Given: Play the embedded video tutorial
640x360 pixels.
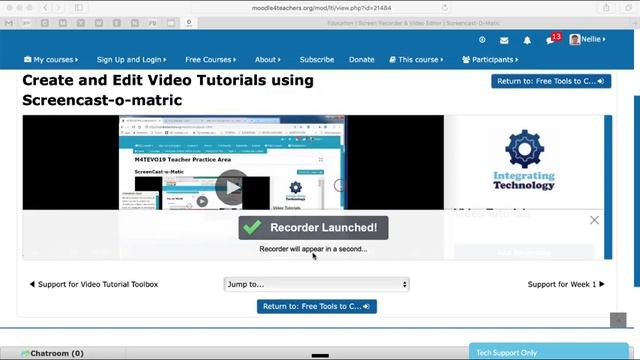Looking at the screenshot, I should 233,187.
